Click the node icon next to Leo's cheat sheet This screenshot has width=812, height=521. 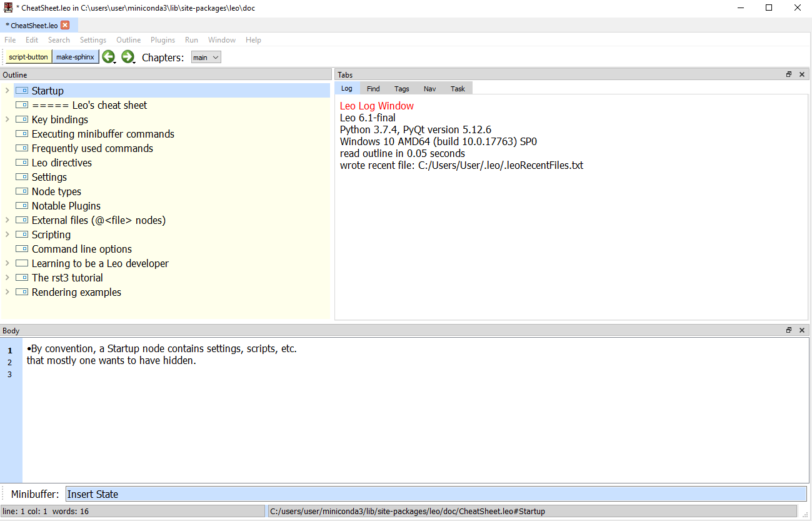pyautogui.click(x=22, y=105)
